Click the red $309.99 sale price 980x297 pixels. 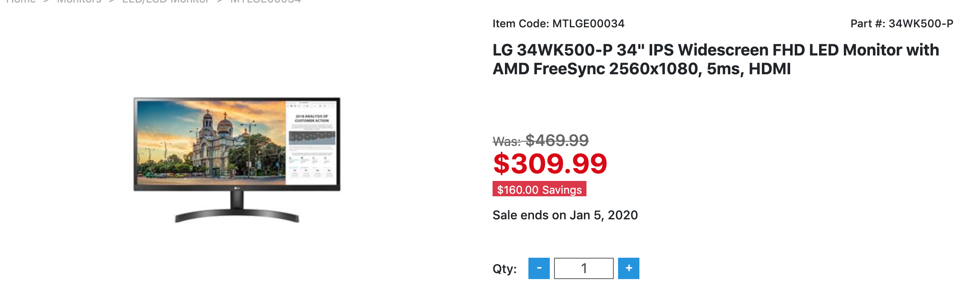(x=550, y=163)
